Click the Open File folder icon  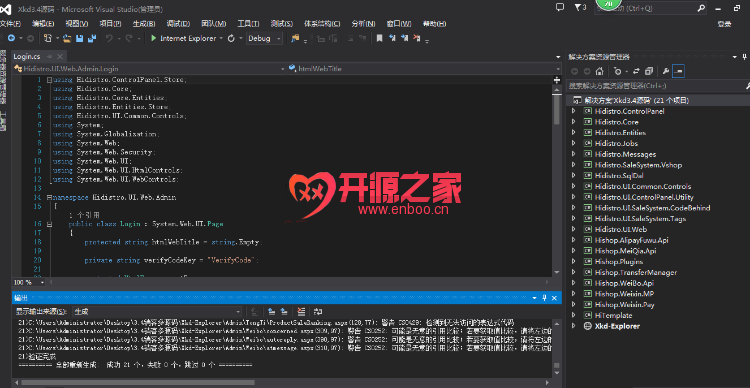(67, 38)
